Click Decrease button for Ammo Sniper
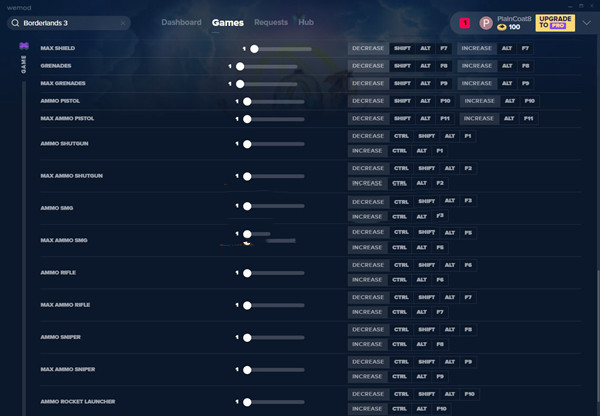 pyautogui.click(x=368, y=329)
